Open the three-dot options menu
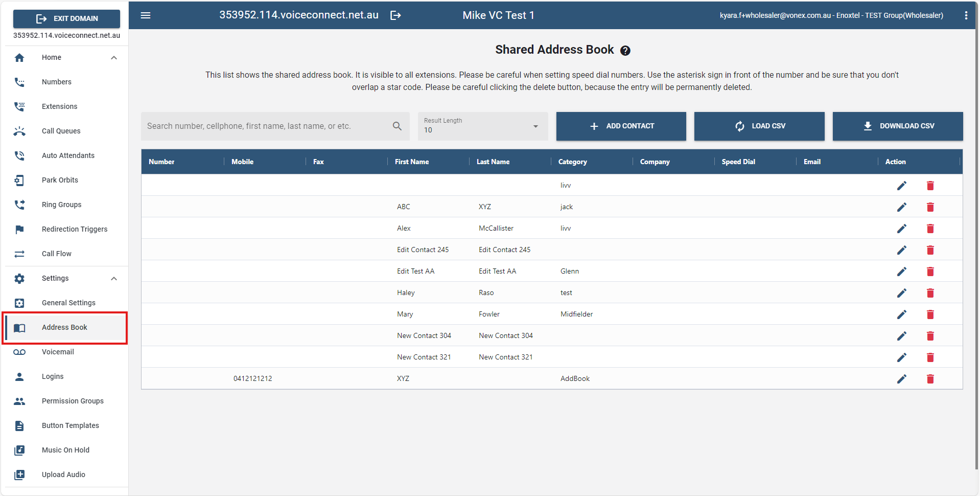The width and height of the screenshot is (980, 496). point(966,15)
